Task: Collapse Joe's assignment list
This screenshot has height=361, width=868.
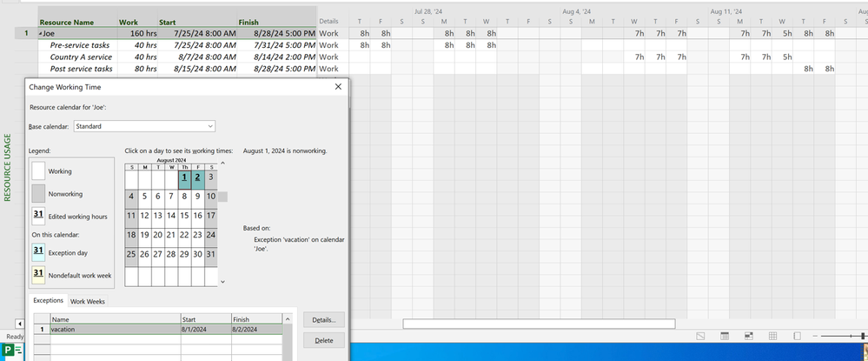Action: (x=40, y=34)
